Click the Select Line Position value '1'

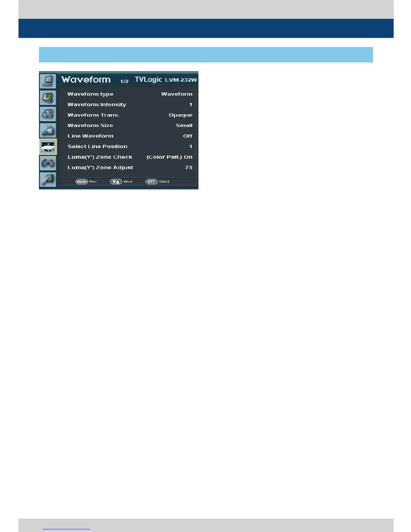[191, 146]
